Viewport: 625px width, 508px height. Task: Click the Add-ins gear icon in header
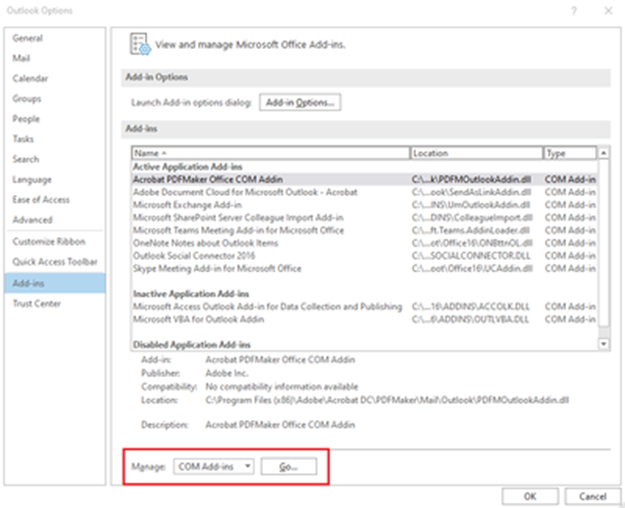(x=139, y=43)
